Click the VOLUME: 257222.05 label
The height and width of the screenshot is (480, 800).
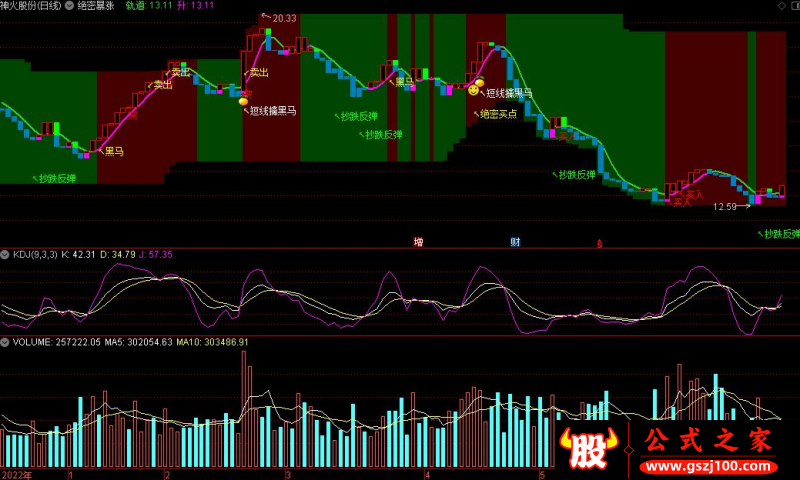click(57, 342)
